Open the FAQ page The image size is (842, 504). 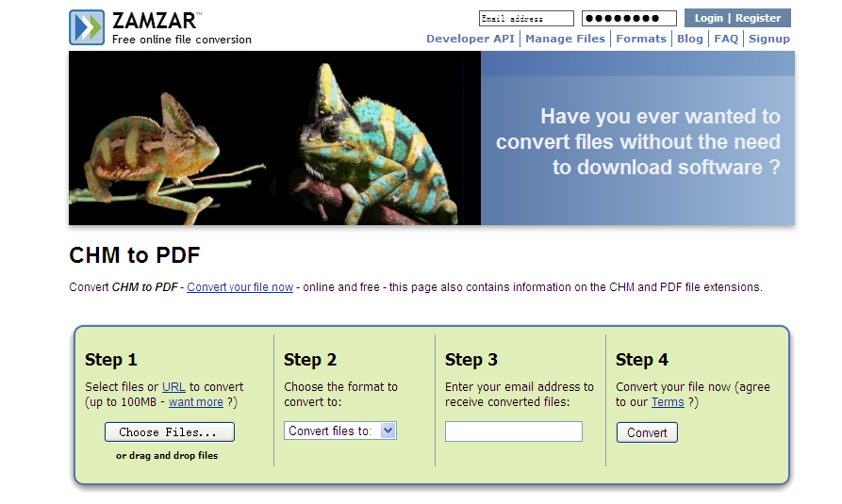pos(726,39)
